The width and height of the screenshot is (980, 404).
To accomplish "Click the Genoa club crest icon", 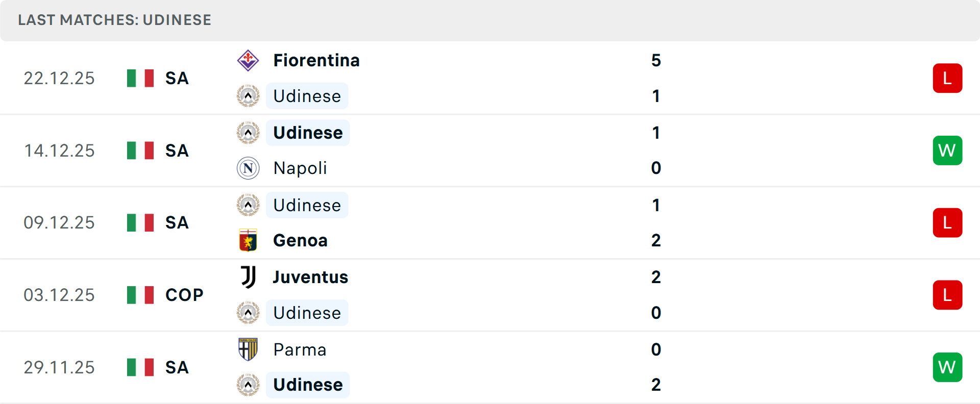I will coord(248,240).
